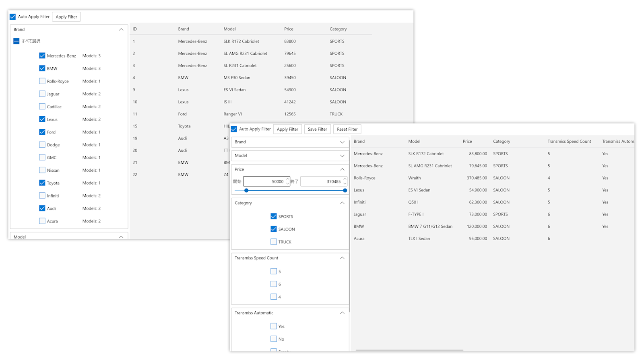
Task: Check the TRUCK category checkbox
Action: click(274, 242)
